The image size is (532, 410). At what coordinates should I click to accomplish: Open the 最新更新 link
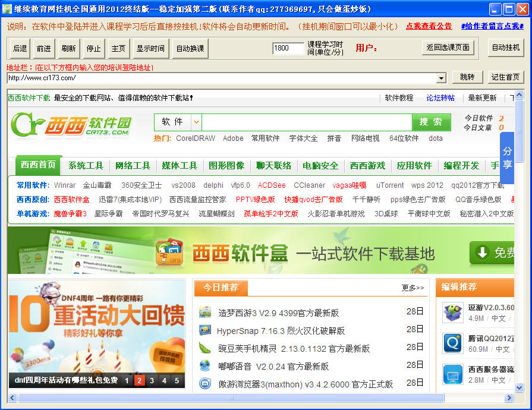tap(482, 98)
